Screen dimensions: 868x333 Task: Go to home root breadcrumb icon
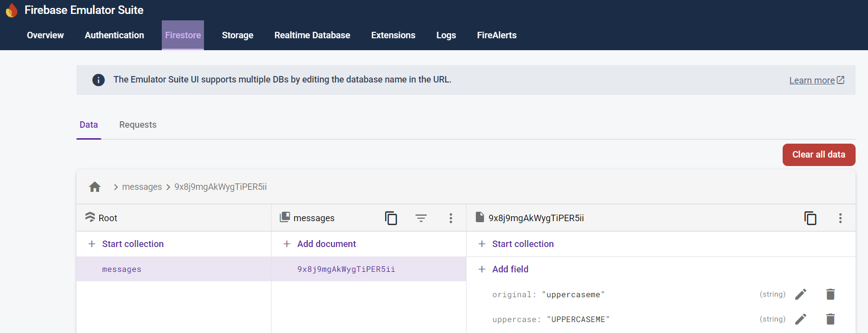coord(95,187)
